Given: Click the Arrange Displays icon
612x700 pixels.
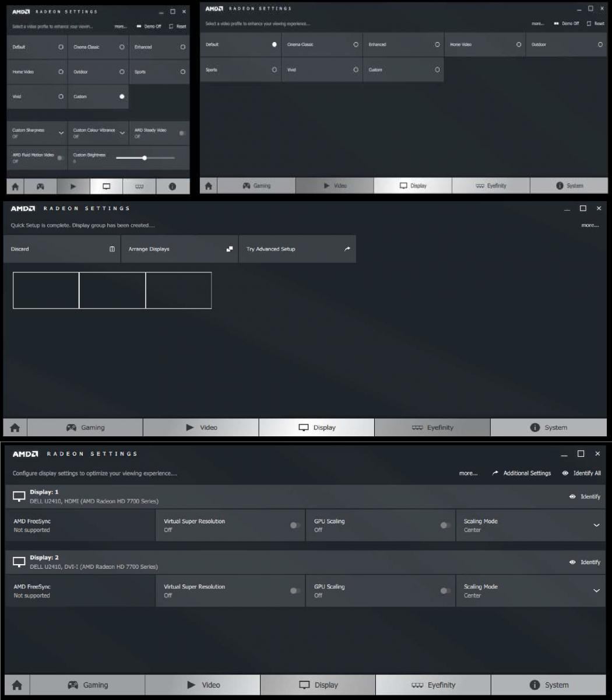Looking at the screenshot, I should (230, 249).
